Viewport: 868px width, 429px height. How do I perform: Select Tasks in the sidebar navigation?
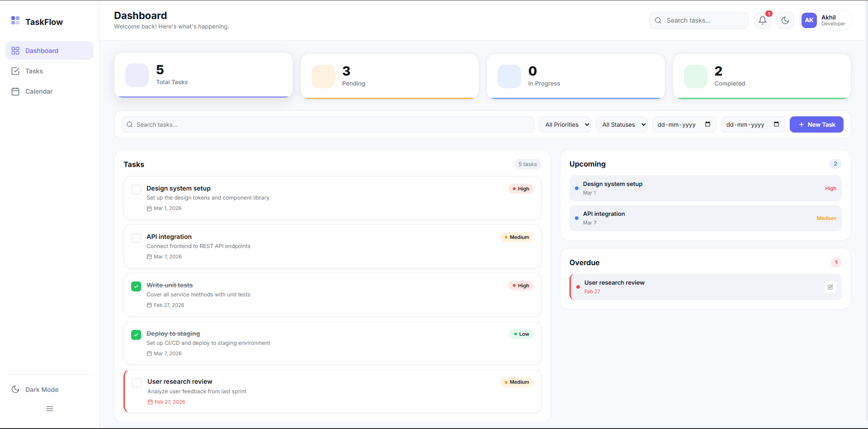[x=34, y=71]
